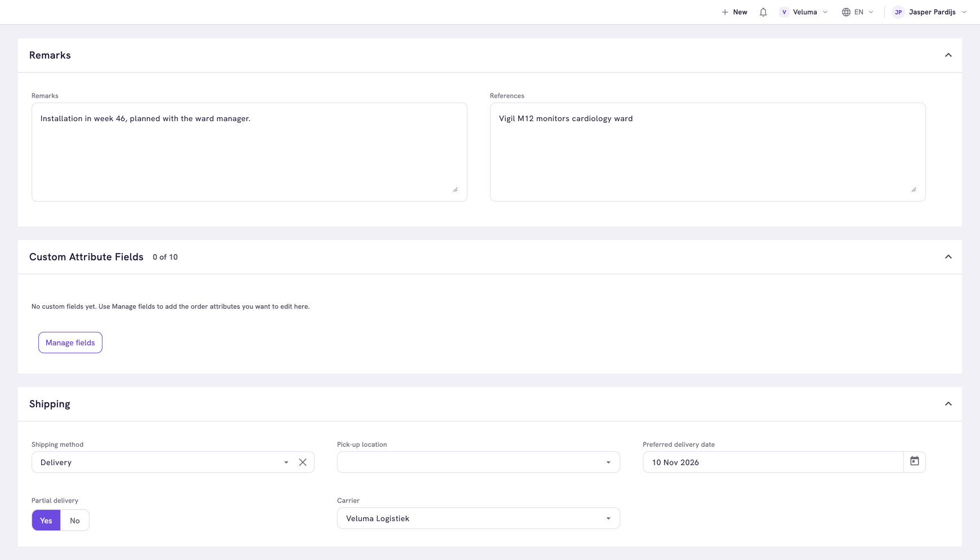Image resolution: width=980 pixels, height=560 pixels.
Task: Collapse the Custom Attribute Fields section
Action: pos(948,257)
